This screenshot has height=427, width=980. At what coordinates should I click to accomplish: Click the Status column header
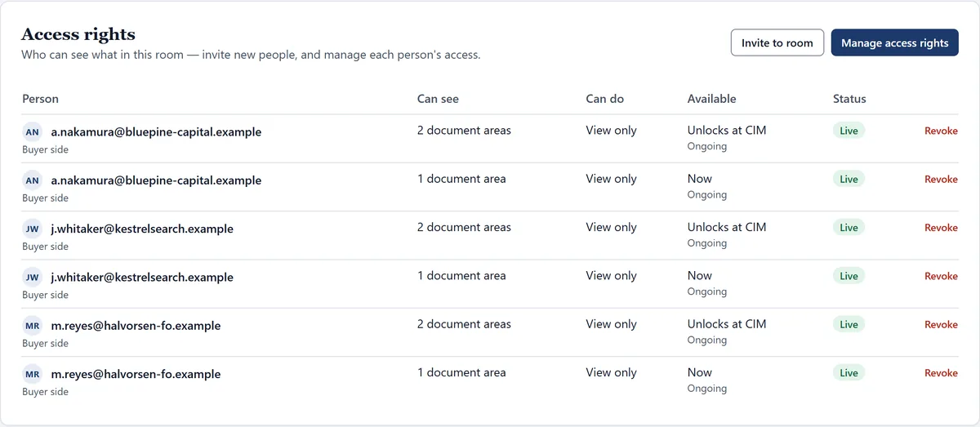[849, 99]
